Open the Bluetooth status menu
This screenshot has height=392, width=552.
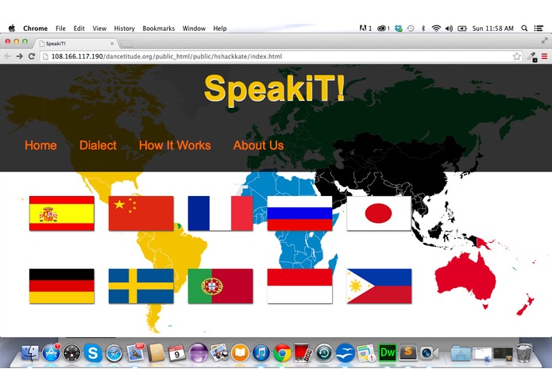pyautogui.click(x=423, y=28)
